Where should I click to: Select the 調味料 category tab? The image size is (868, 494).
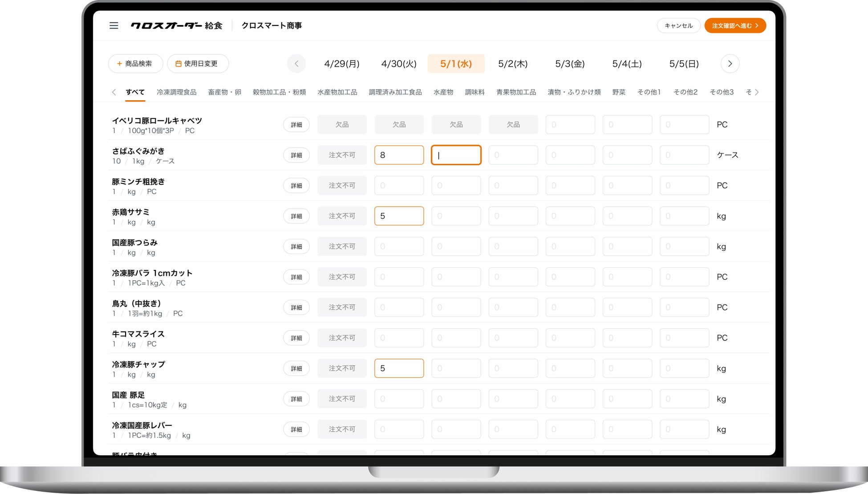(475, 92)
